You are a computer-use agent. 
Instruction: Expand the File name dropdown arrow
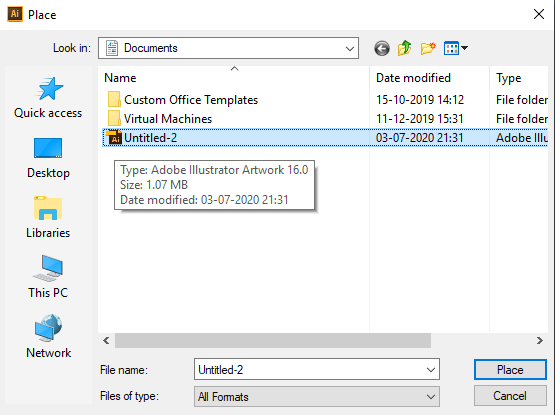(431, 370)
